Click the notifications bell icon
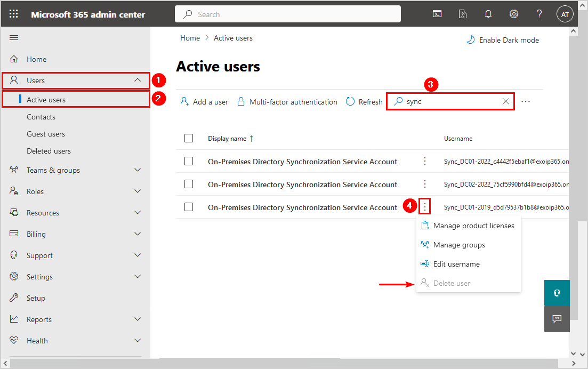Screen dimensions: 588x369 [x=488, y=14]
